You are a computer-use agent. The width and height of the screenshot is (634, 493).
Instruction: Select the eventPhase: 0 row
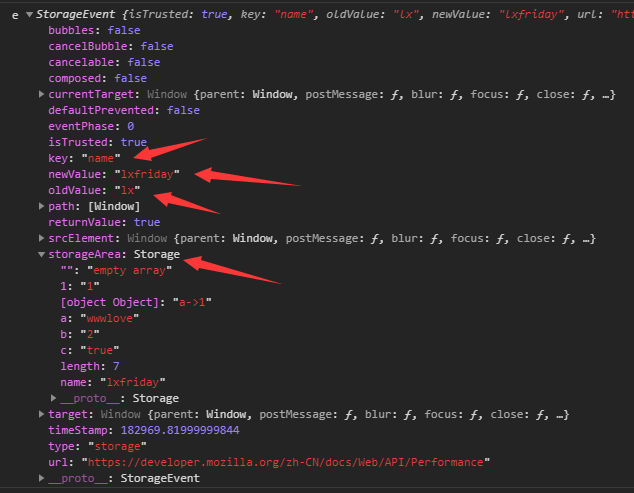click(x=91, y=126)
